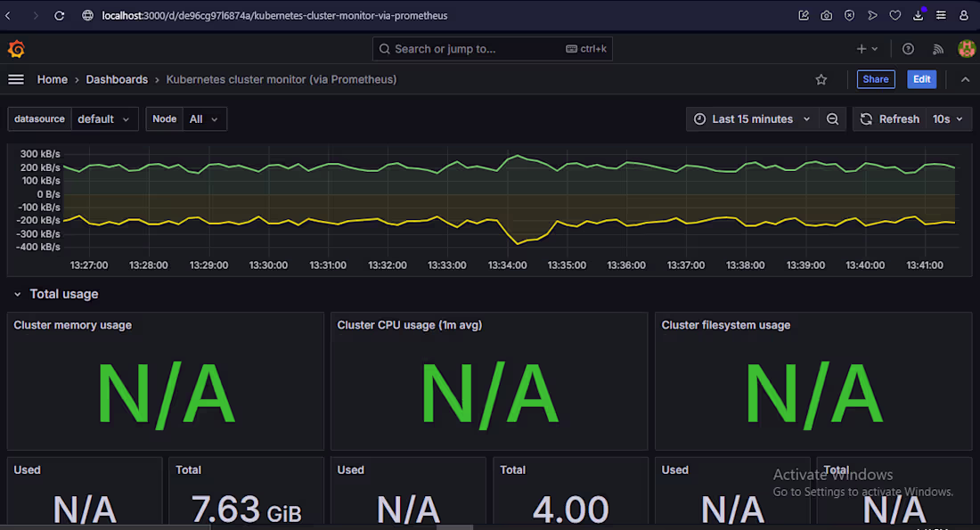Open the browser downloads icon
980x530 pixels.
tap(919, 16)
